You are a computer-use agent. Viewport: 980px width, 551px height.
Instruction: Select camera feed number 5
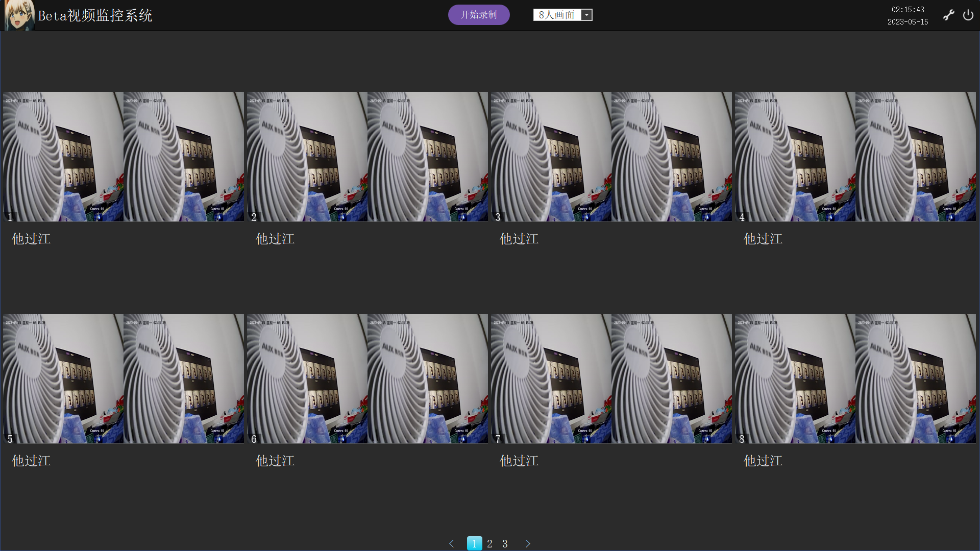click(124, 379)
